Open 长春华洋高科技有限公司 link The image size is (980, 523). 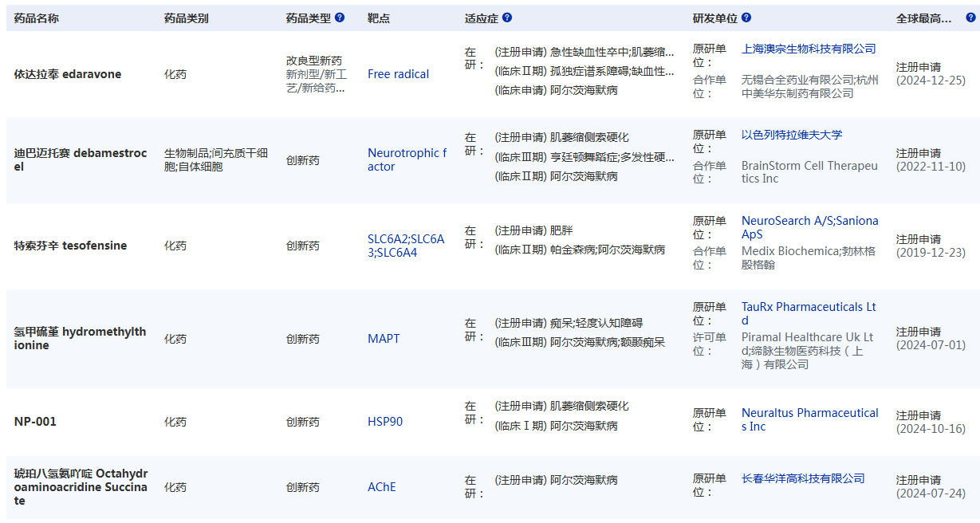(x=803, y=478)
